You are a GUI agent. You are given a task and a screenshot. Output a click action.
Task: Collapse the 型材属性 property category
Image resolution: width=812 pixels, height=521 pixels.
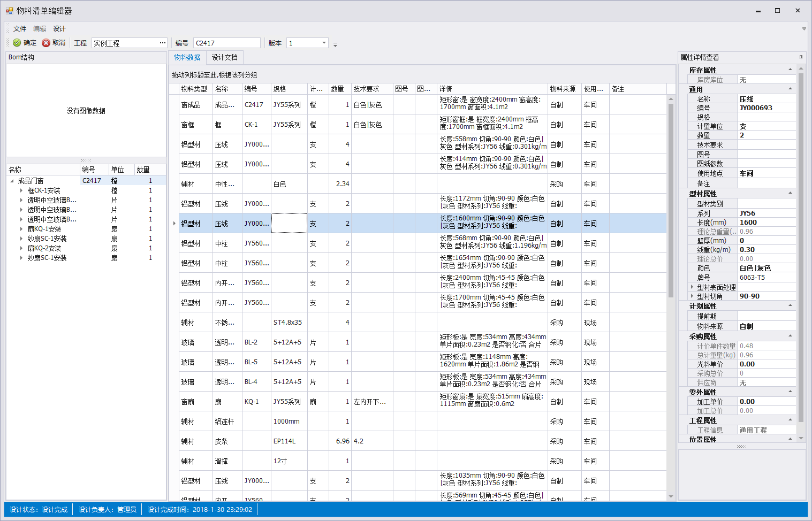tap(790, 193)
